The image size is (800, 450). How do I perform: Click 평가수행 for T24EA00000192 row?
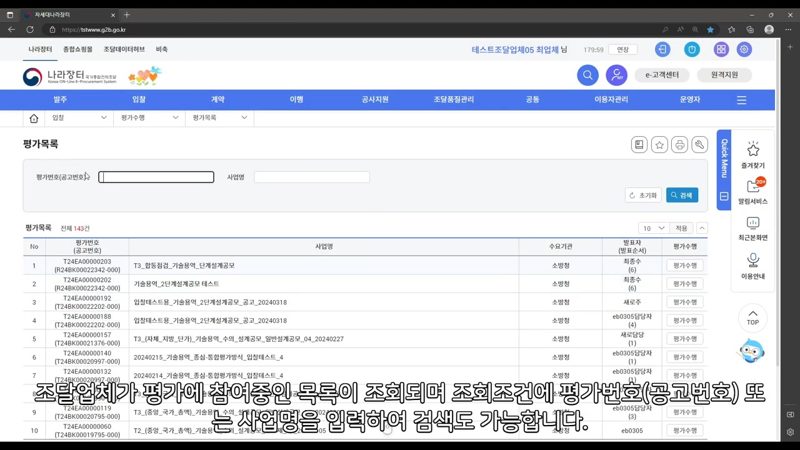coord(685,303)
